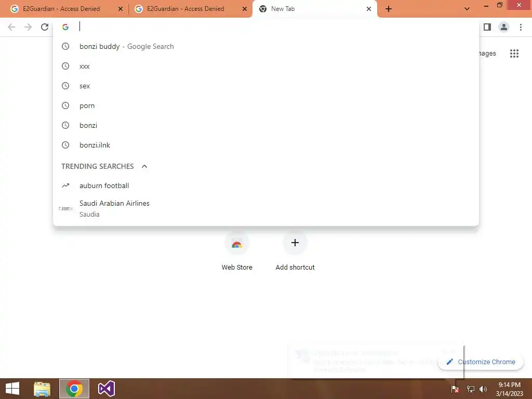Image resolution: width=532 pixels, height=399 pixels.
Task: Close the second E2Guardian tab
Action: point(245,9)
